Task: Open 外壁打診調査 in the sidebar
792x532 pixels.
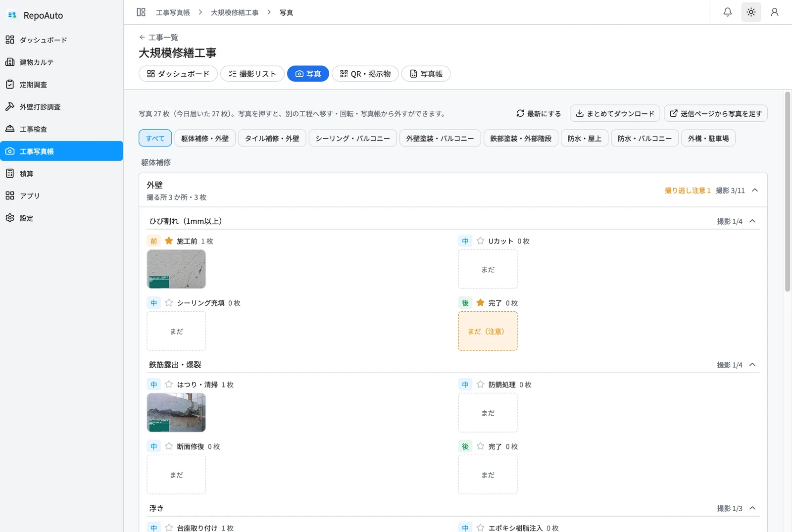Action: click(x=61, y=106)
